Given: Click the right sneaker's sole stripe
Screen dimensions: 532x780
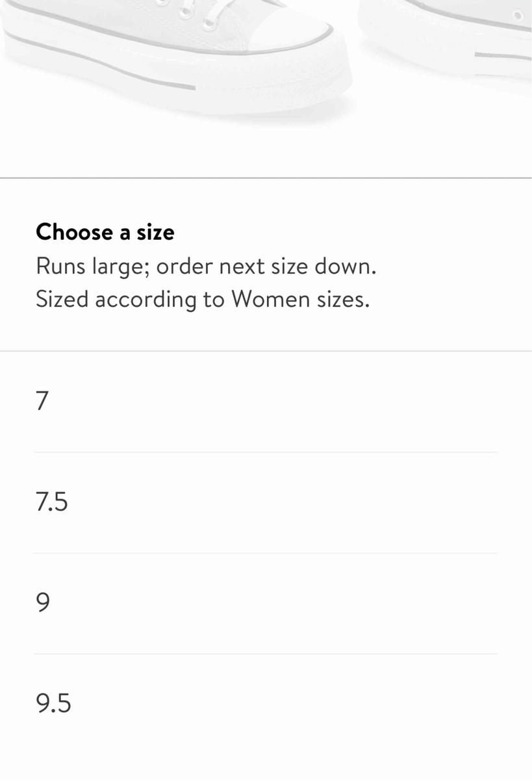Looking at the screenshot, I should coord(503,55).
